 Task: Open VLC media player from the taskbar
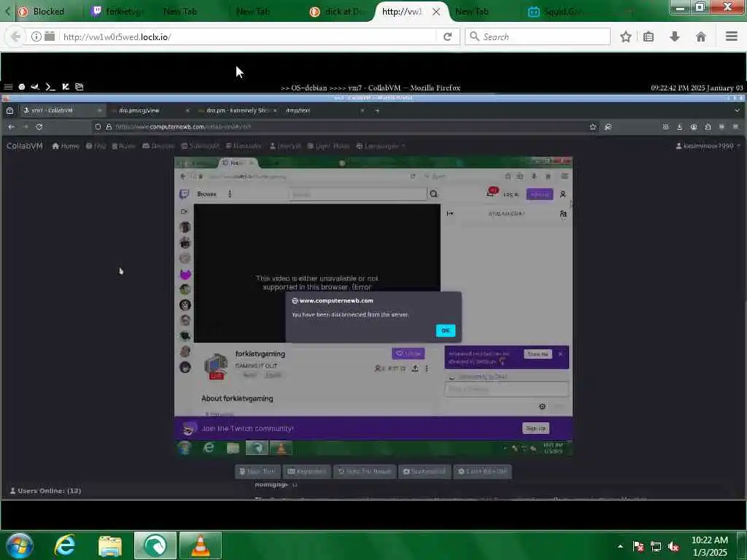[201, 545]
